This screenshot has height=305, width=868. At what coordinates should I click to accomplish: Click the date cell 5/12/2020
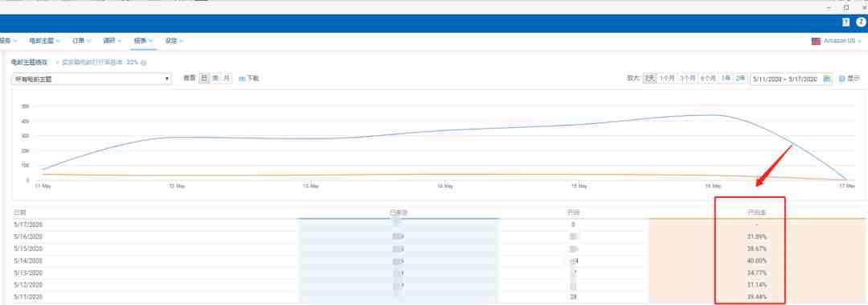[x=28, y=285]
